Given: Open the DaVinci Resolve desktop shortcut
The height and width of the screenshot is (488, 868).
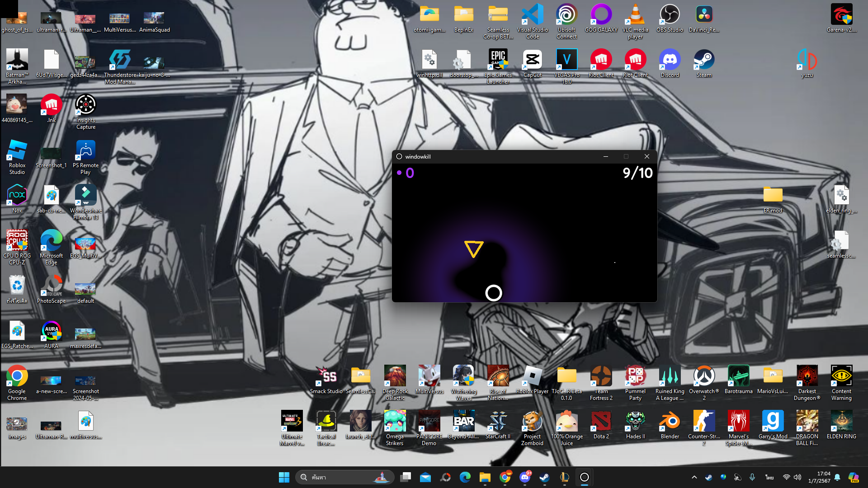Looking at the screenshot, I should click(x=704, y=18).
